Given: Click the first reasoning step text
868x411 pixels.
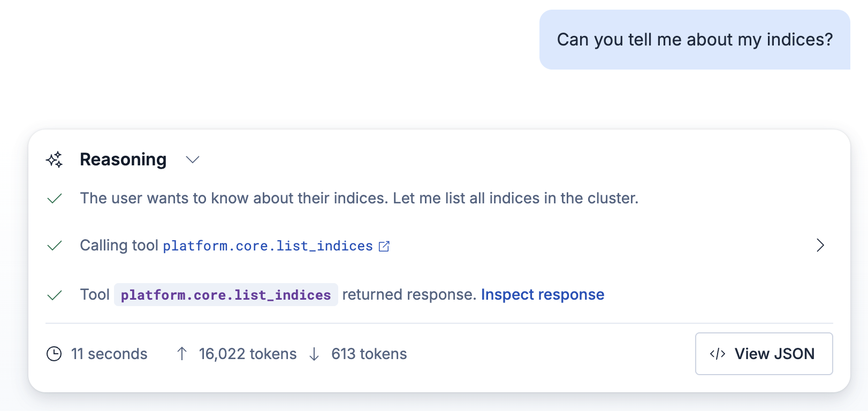Looking at the screenshot, I should 359,199.
